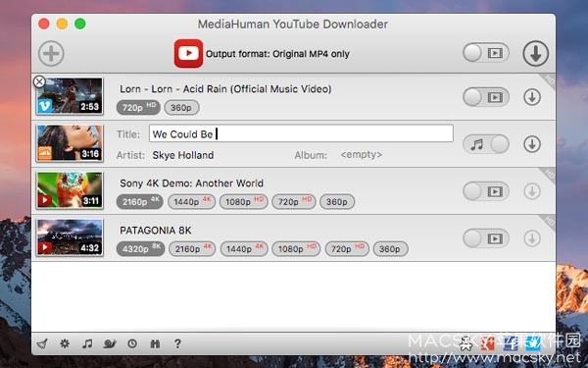Screen dimensions: 588x368
Task: Select 4320p 8K for PATAGONIA 8K
Action: pos(140,249)
